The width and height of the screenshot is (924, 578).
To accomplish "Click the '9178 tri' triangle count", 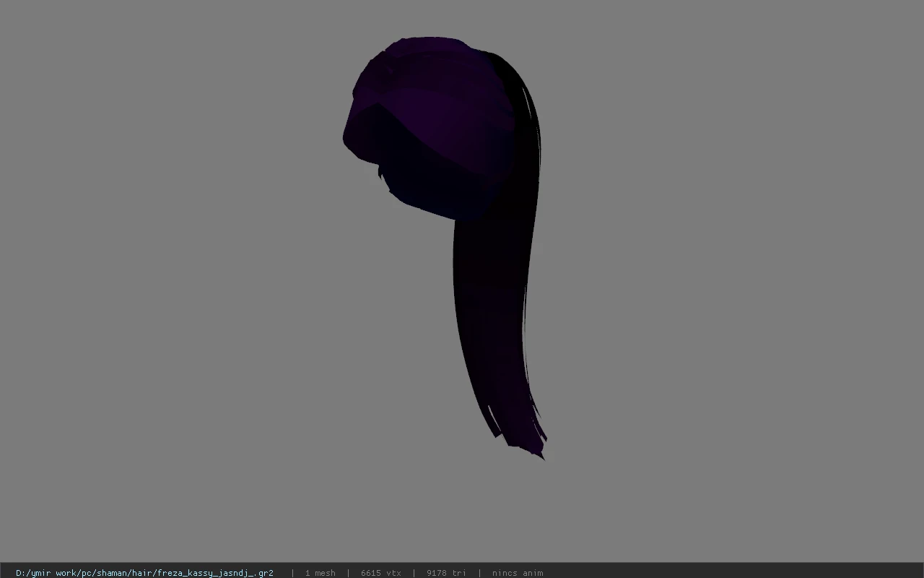I will (x=446, y=573).
